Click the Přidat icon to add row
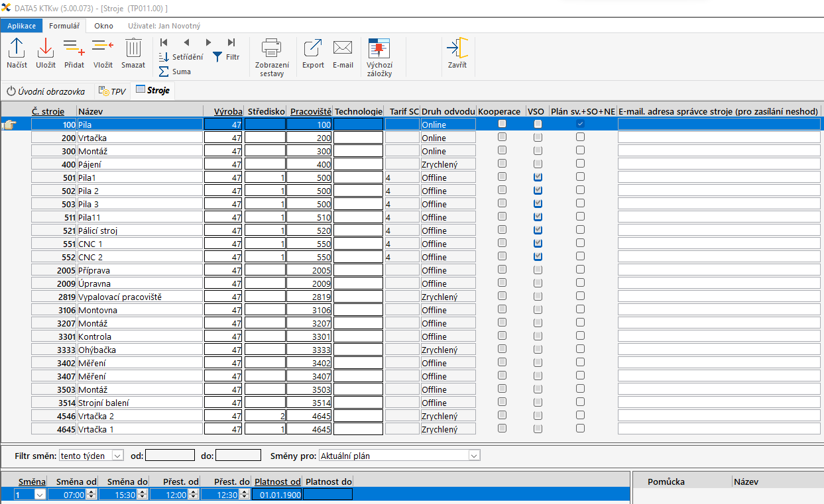Viewport: 824px width, 504px height. (74, 53)
